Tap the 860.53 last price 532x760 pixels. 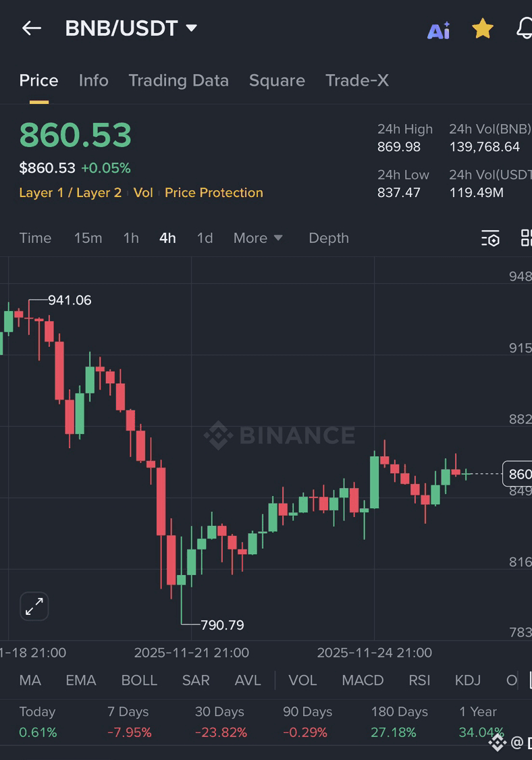click(x=75, y=135)
